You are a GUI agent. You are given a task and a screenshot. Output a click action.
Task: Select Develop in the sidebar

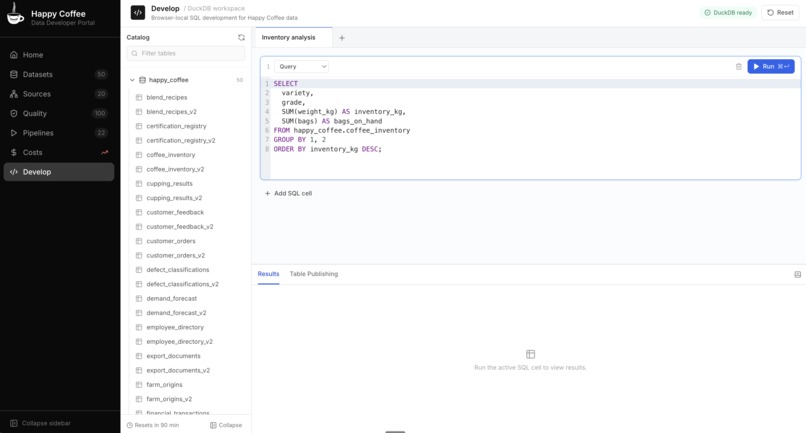(59, 172)
